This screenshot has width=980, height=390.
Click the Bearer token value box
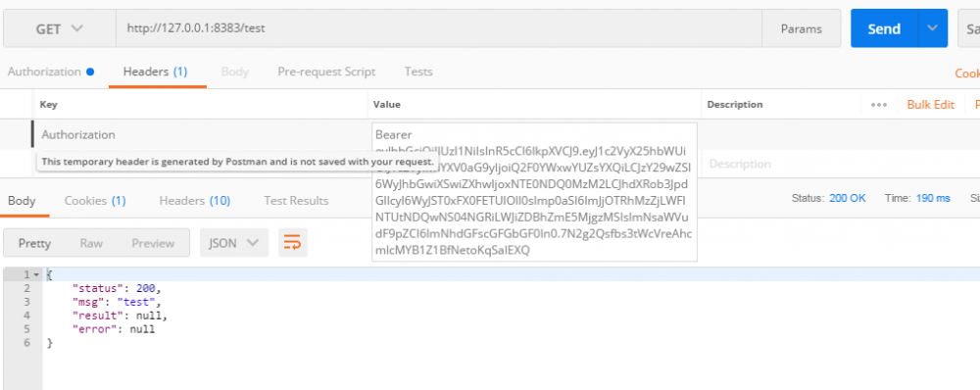click(x=534, y=192)
